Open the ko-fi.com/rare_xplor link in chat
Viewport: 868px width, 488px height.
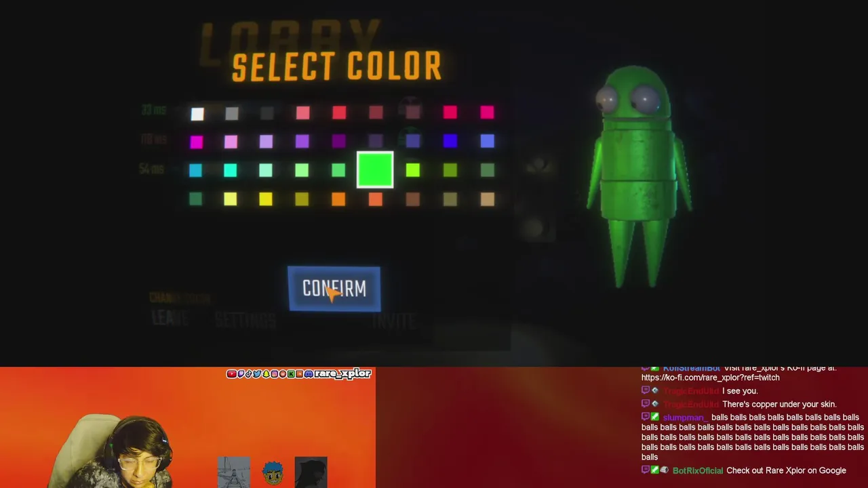coord(710,378)
